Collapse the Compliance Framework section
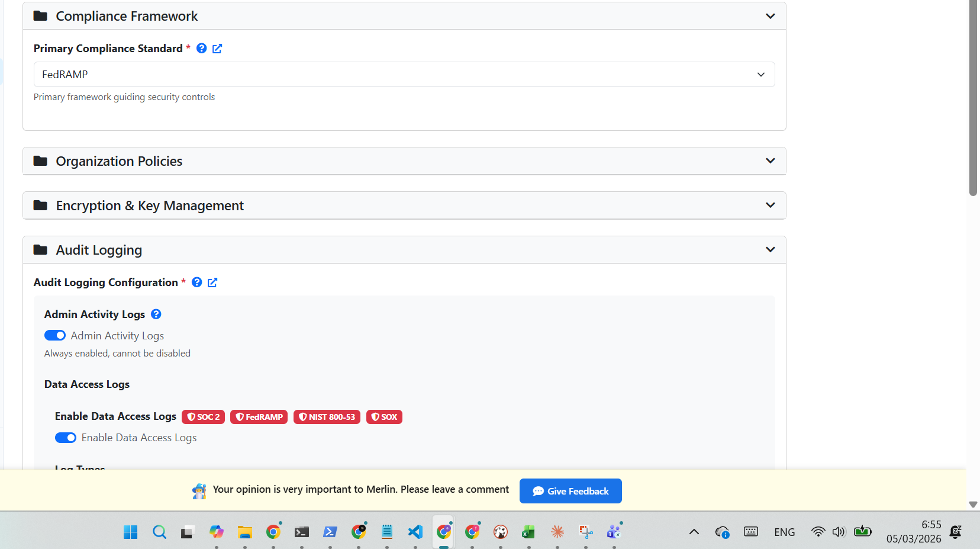 [x=770, y=16]
